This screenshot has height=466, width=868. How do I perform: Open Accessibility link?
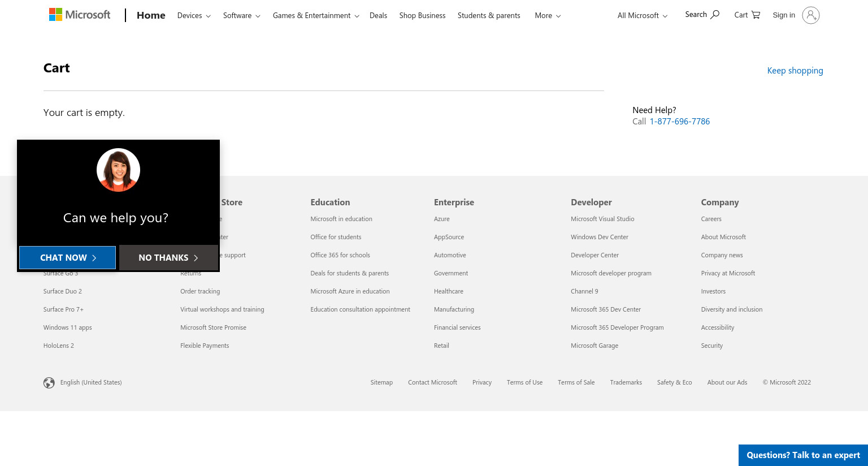(717, 327)
